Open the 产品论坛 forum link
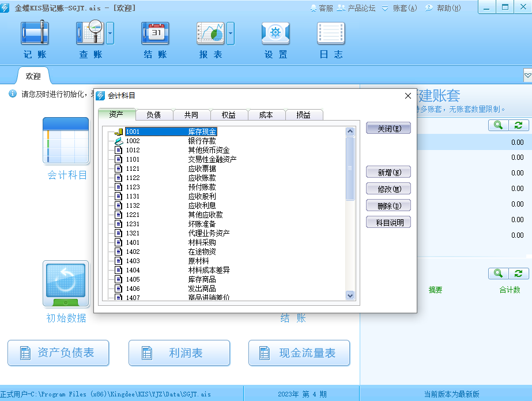The image size is (532, 401). click(356, 8)
